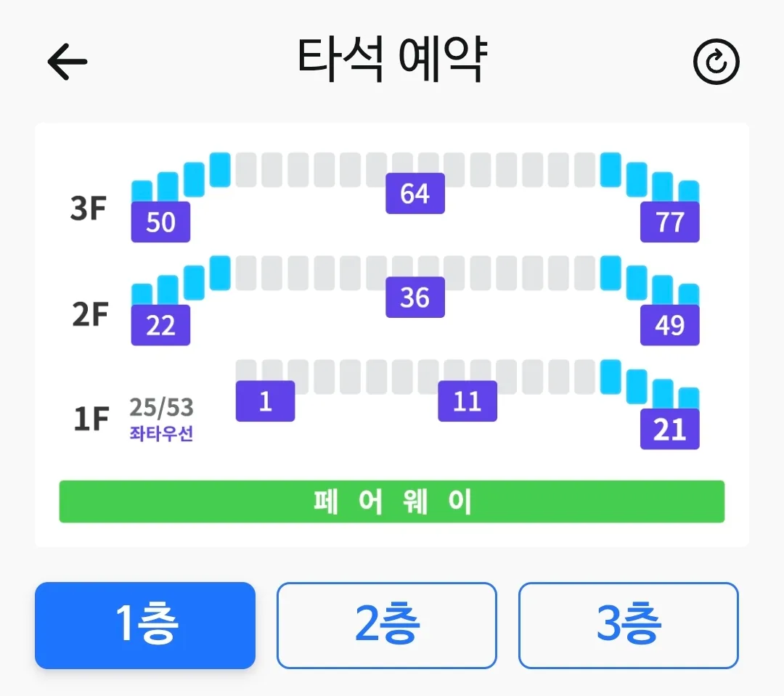Click the green 페어웨이 bar
784x696 pixels.
391,501
